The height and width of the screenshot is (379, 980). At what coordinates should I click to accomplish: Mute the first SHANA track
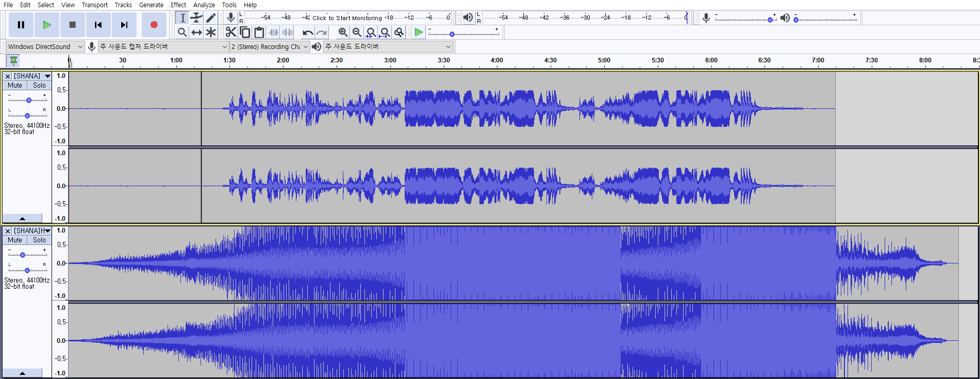click(x=15, y=86)
